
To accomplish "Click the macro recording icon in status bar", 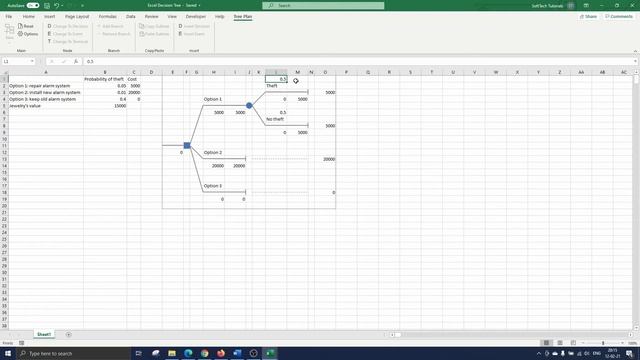I will pyautogui.click(x=22, y=343).
